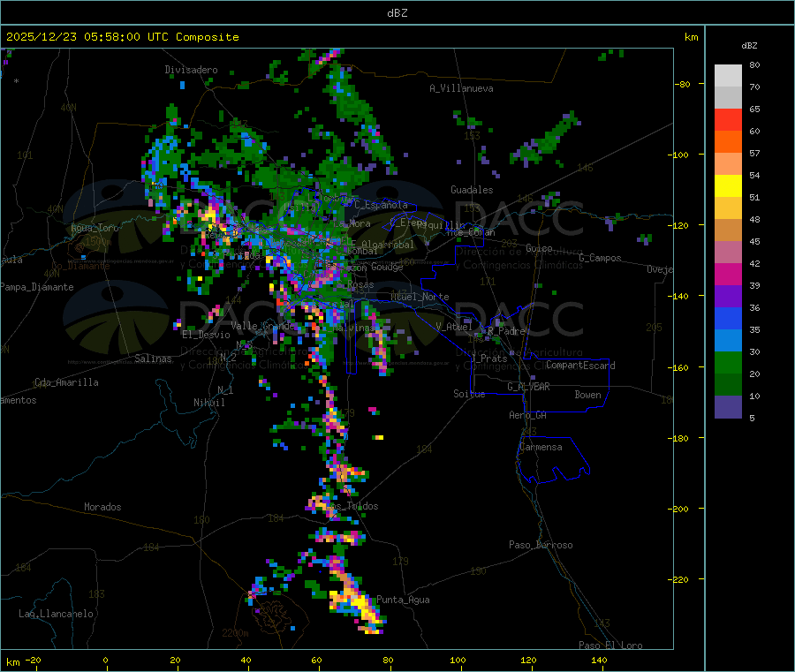
Task: Select the gray 70 dBZ legend swatch
Action: coord(728,98)
